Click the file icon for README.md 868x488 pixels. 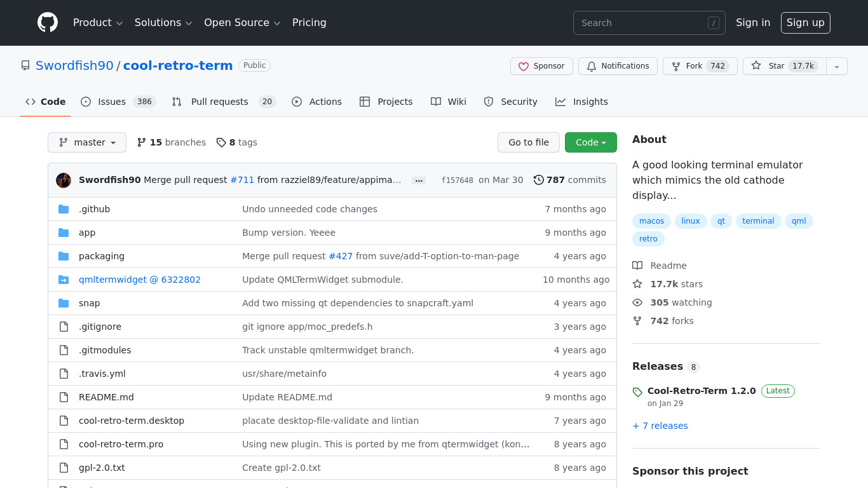64,397
